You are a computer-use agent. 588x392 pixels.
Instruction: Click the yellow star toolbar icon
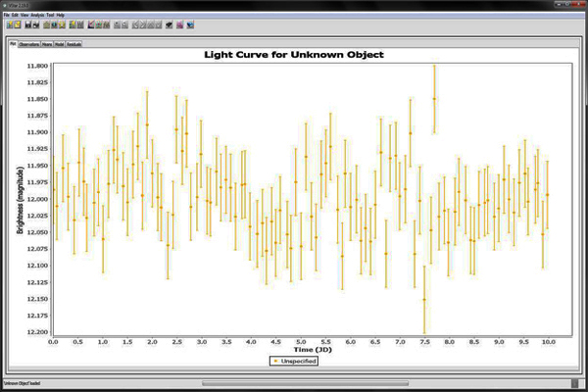tap(62, 24)
